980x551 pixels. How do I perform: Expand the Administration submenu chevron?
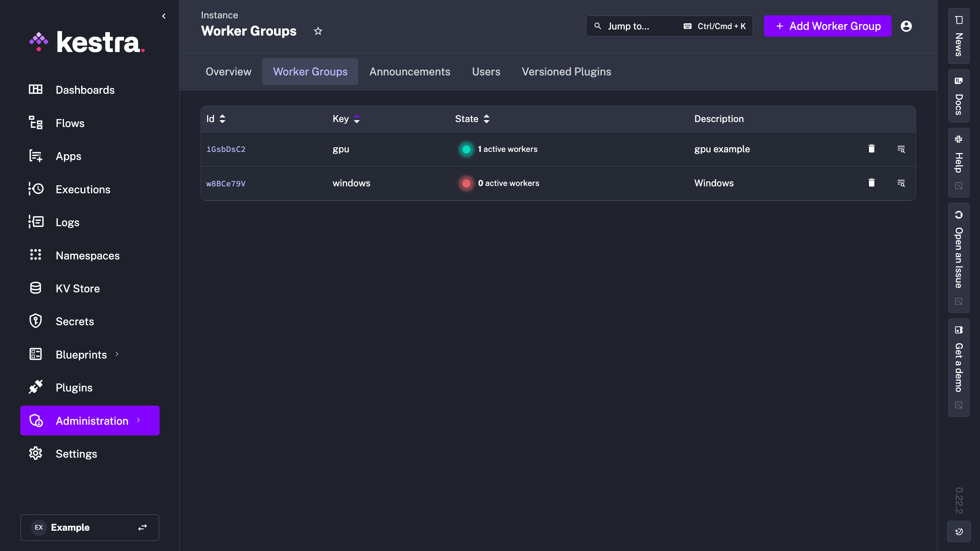[x=139, y=421]
